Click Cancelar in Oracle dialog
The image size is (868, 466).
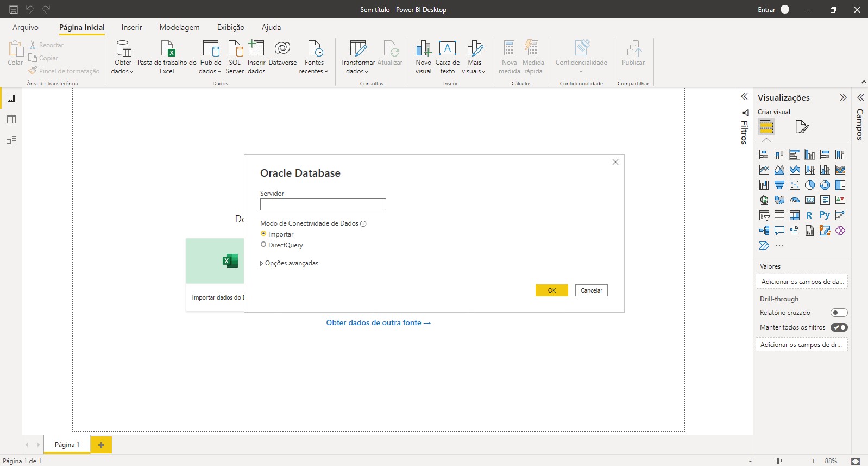coord(592,290)
